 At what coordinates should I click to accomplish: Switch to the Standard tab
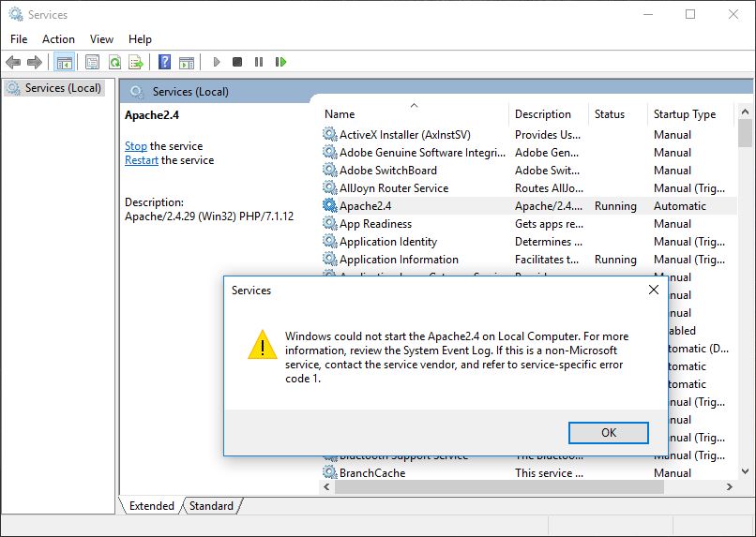[x=211, y=506]
